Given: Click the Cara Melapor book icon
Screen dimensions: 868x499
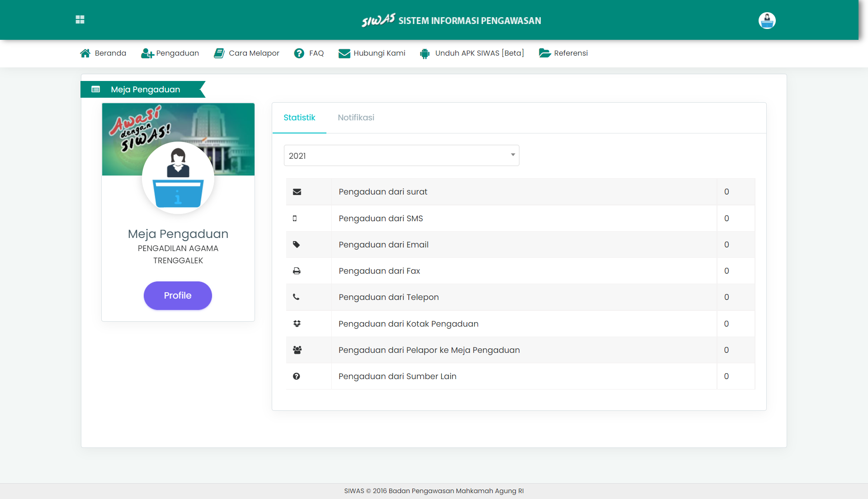Looking at the screenshot, I should (219, 53).
